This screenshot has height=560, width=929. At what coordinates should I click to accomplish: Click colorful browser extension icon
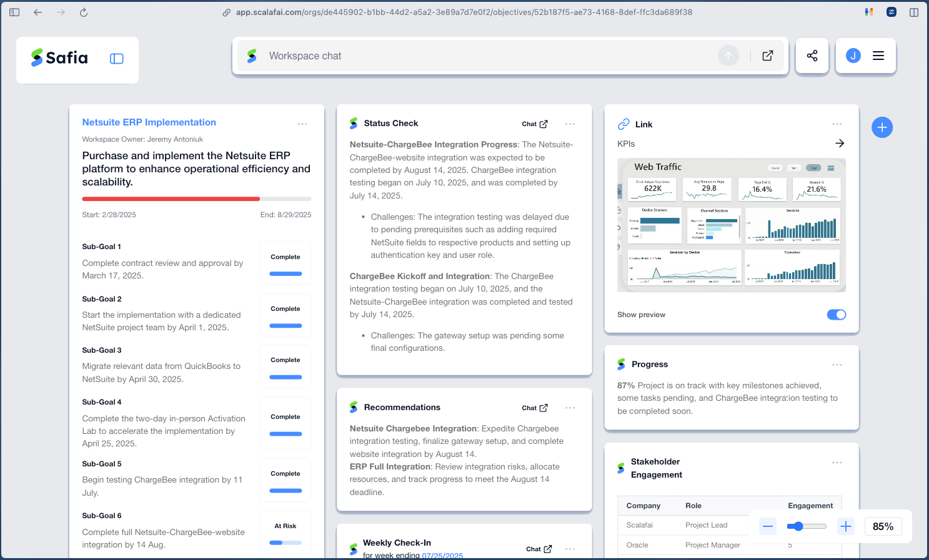tap(869, 12)
